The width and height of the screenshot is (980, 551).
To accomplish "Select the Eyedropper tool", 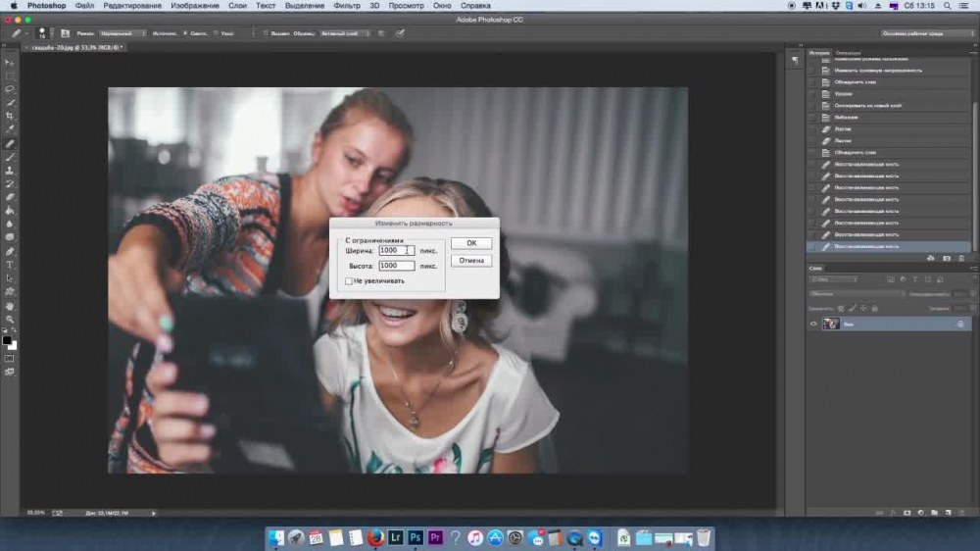I will (x=11, y=128).
